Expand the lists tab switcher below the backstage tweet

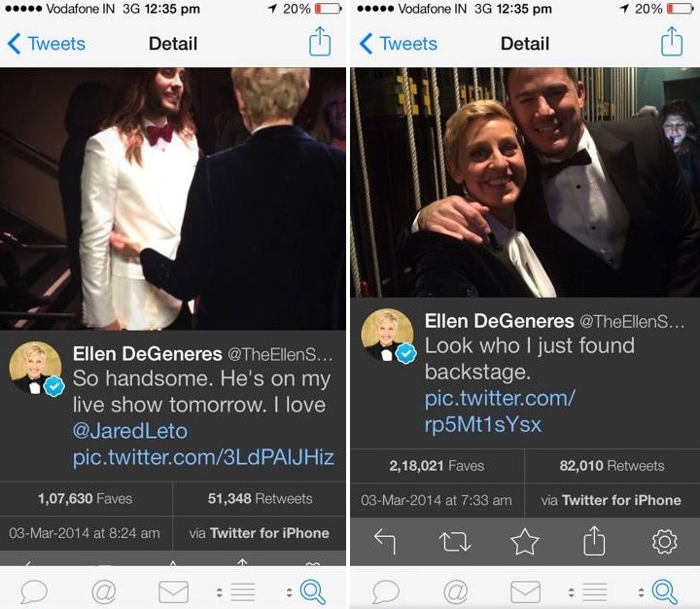(589, 591)
